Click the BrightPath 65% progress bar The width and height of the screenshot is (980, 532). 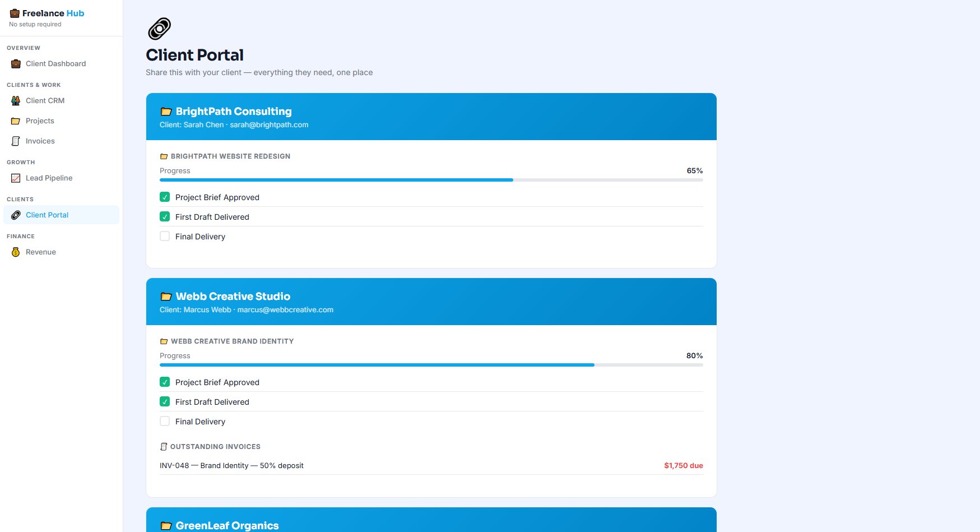[x=431, y=180]
